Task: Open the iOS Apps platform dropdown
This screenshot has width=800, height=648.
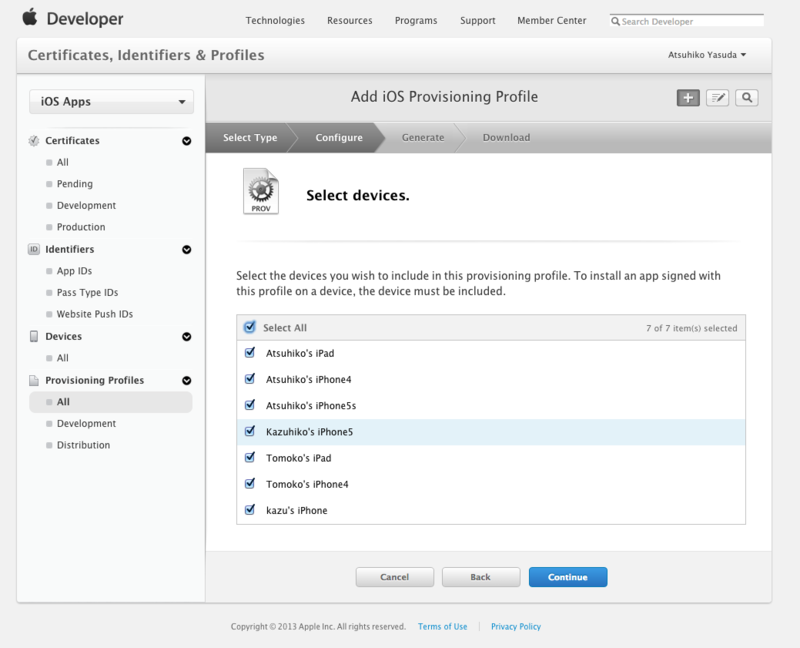Action: (111, 102)
